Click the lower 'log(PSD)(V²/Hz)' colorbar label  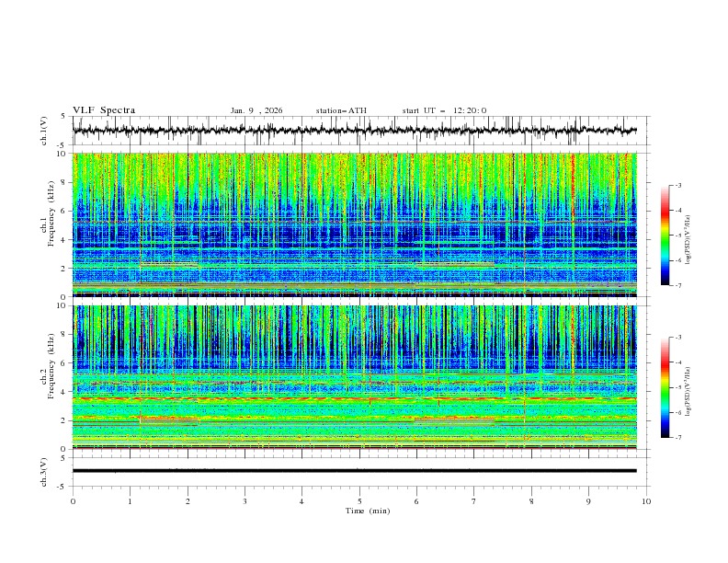[x=688, y=391]
